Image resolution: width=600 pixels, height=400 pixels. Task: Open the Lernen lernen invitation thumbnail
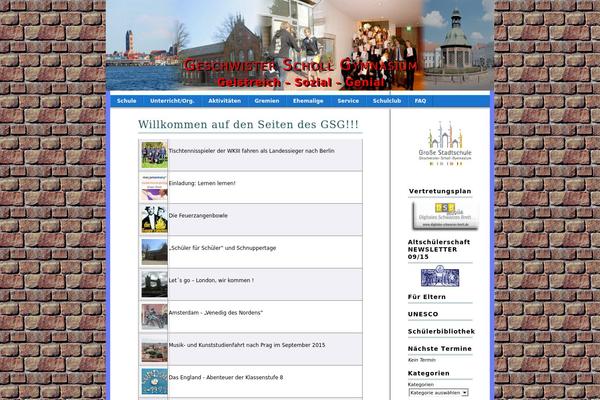(154, 188)
